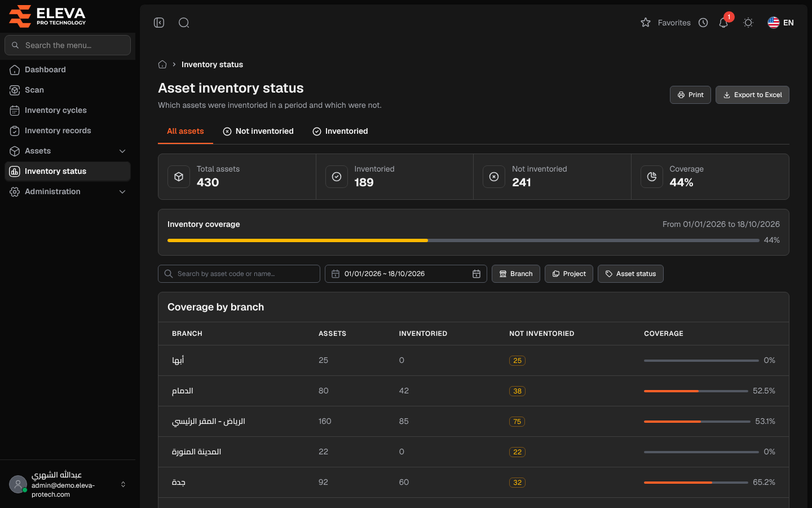Screen dimensions: 812x508
Task: Click the Coverage pie chart icon
Action: point(652,177)
